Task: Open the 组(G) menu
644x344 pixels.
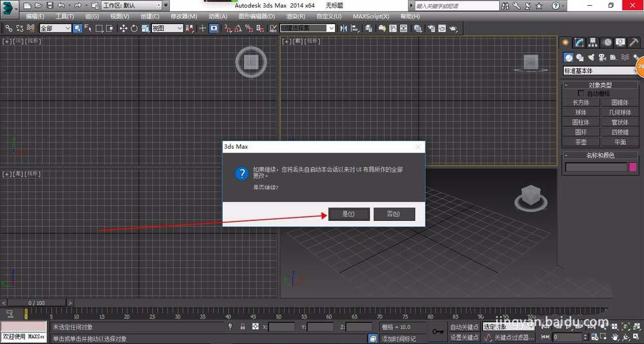Action: coord(91,17)
